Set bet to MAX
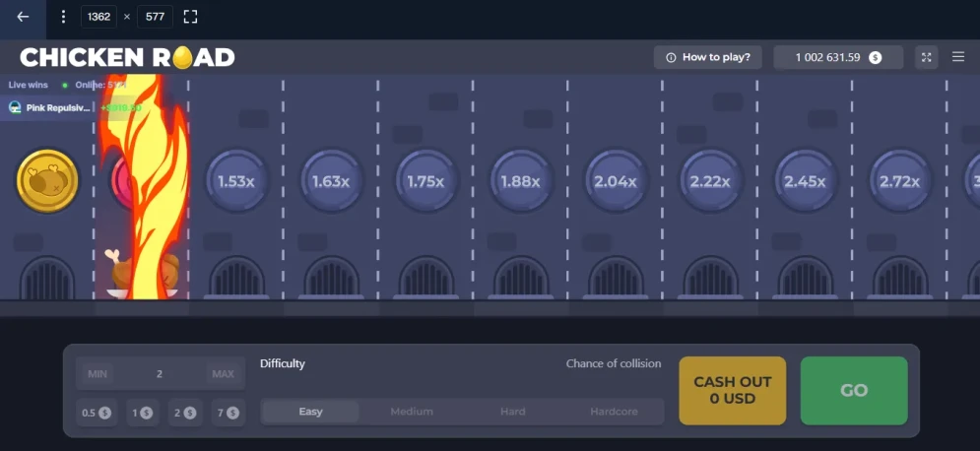The height and width of the screenshot is (451, 980). pos(224,374)
